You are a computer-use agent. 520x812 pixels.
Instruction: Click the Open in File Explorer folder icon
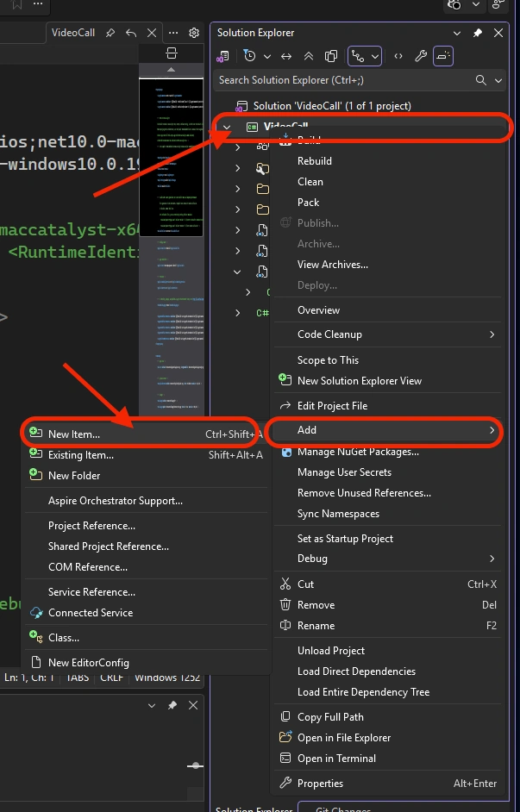(285, 737)
